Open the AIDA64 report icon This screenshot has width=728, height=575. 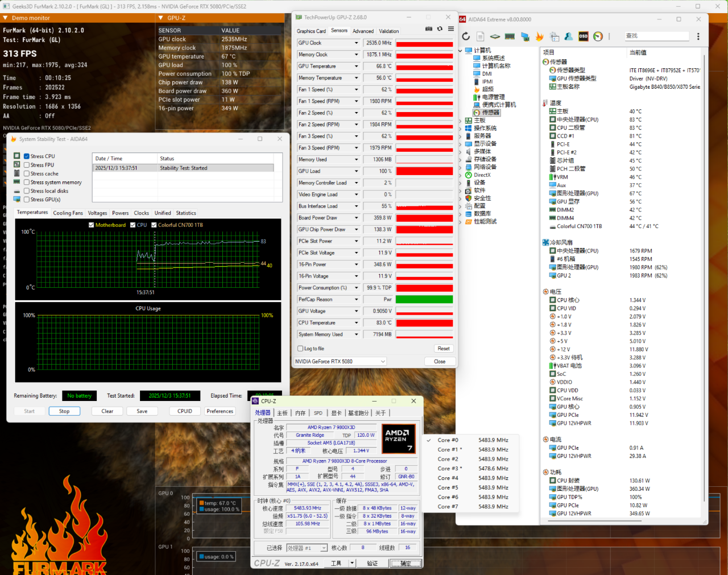481,36
